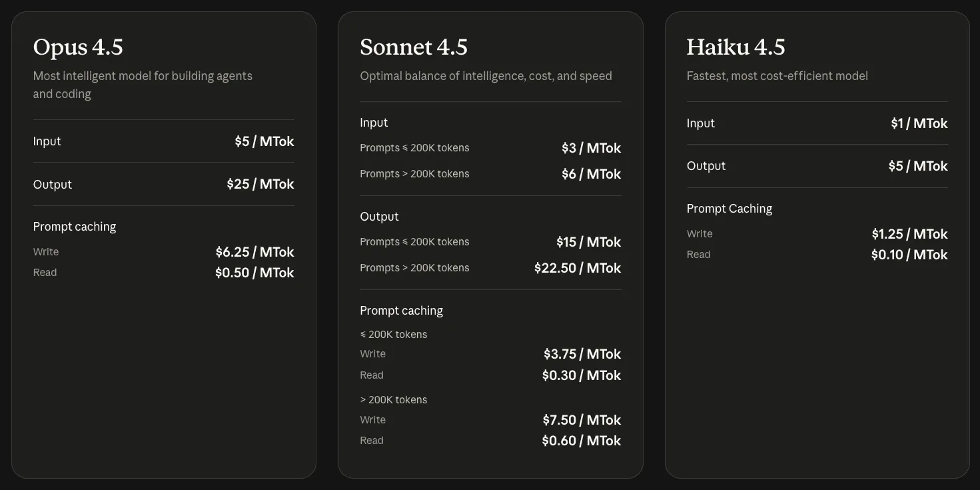Image resolution: width=980 pixels, height=490 pixels.
Task: Click Sonnet input price $3 / MTok
Action: [591, 148]
